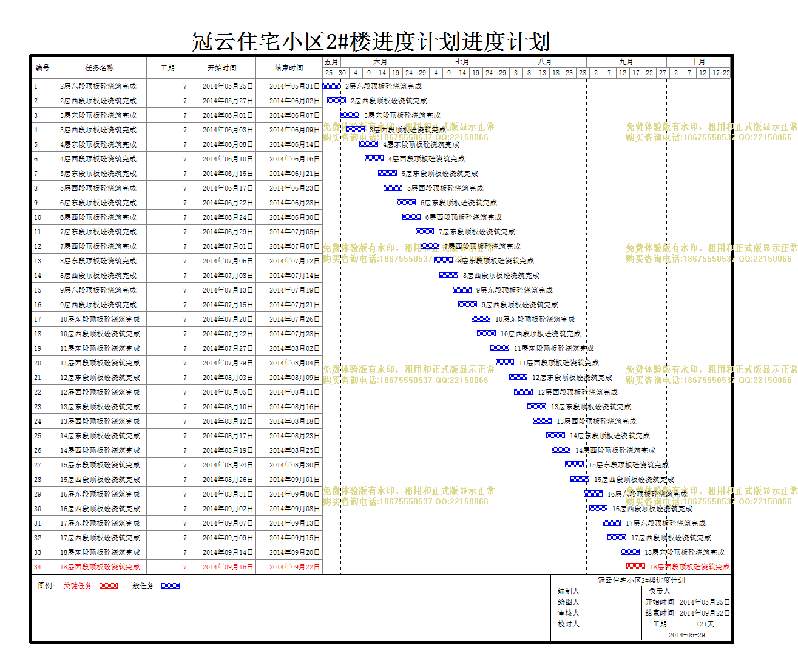Click row number 26 in the 编号 column
The height and width of the screenshot is (672, 798).
click(x=38, y=450)
